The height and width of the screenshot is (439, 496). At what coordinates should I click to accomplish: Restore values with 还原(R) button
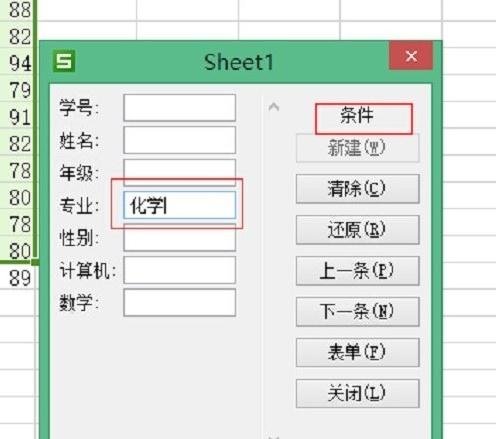point(357,230)
